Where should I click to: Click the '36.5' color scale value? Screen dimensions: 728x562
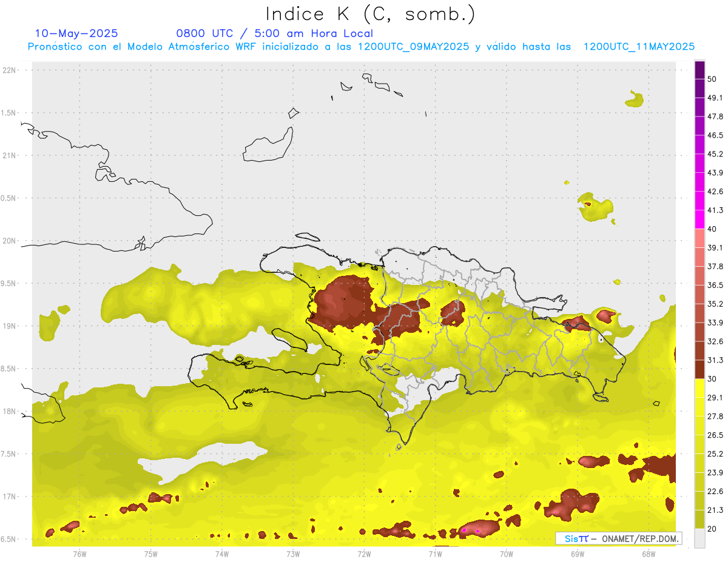(715, 285)
